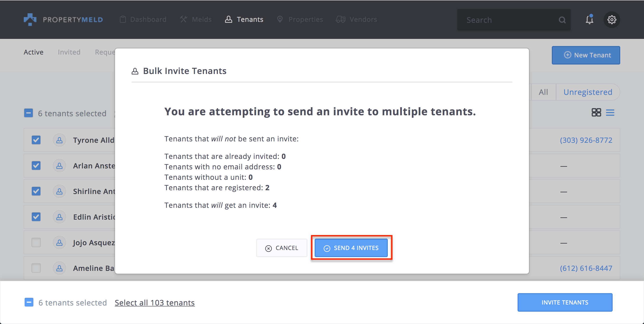Cancel the bulk invite dialog
The height and width of the screenshot is (324, 644).
pos(282,248)
